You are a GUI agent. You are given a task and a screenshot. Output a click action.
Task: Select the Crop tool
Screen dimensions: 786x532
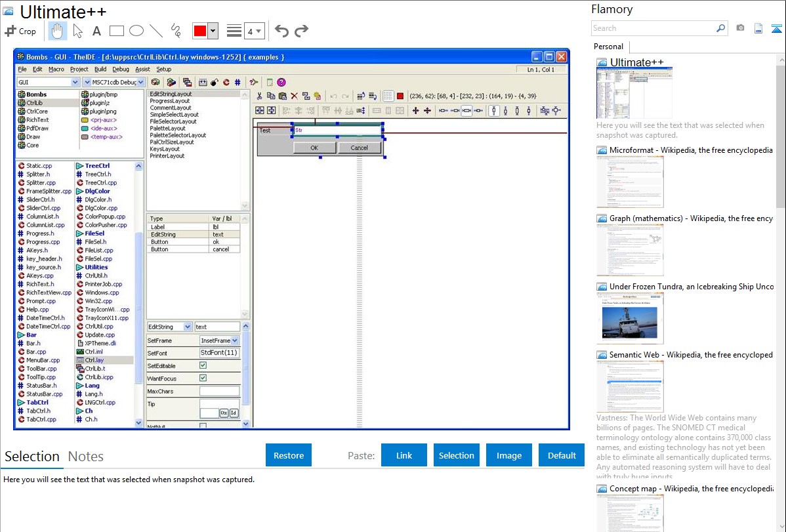click(20, 31)
